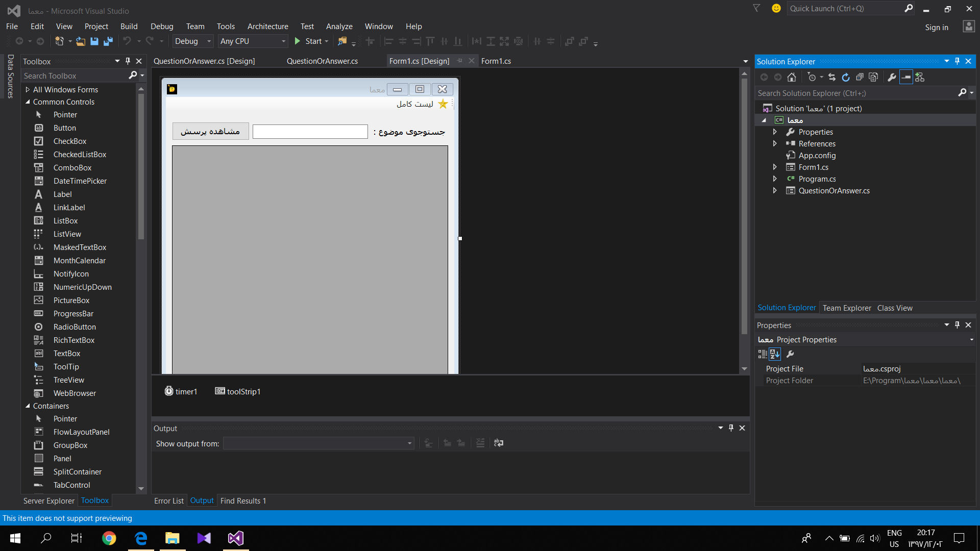This screenshot has width=980, height=551.
Task: Click the toolStrip1 component in tray
Action: (x=238, y=391)
